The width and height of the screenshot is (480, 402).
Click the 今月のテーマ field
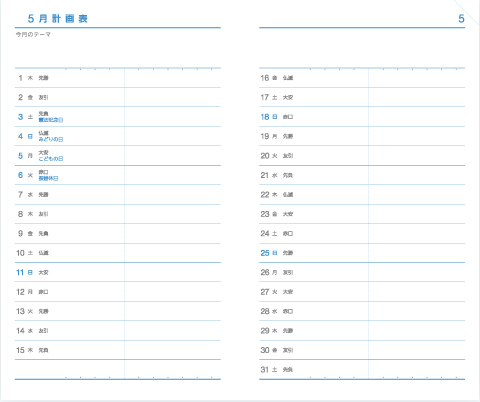[x=118, y=48]
